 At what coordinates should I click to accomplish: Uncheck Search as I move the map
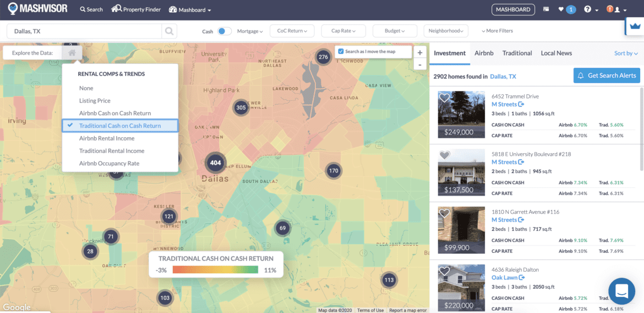click(x=341, y=52)
